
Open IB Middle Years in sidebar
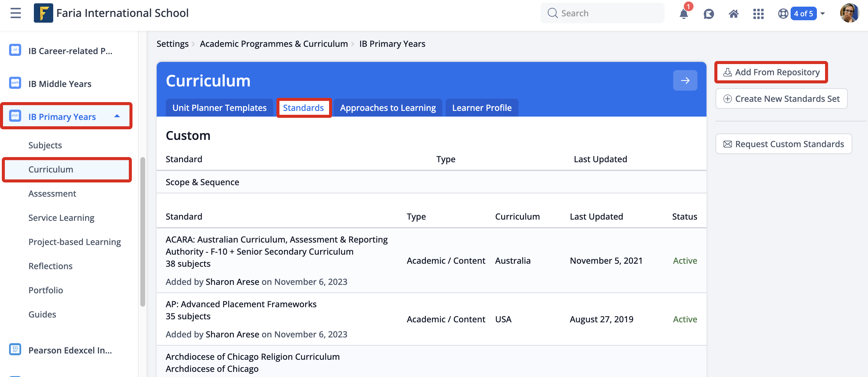pos(60,84)
